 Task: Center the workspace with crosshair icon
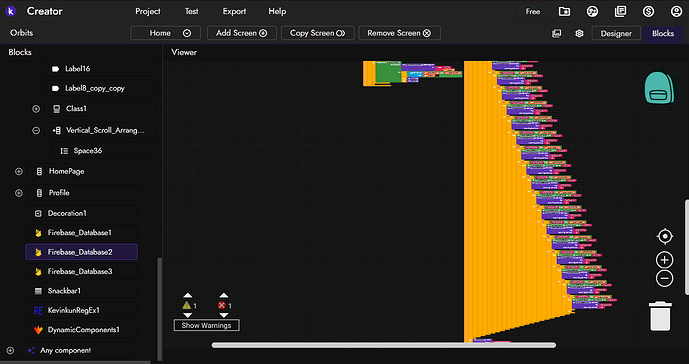pyautogui.click(x=664, y=237)
